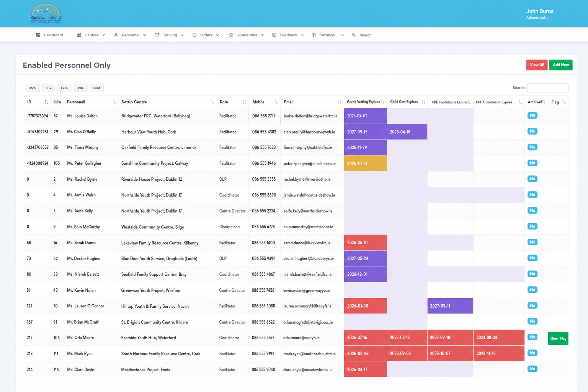Open John Burns Administrator account menu
Viewport: 588px width, 392px height.
point(540,14)
